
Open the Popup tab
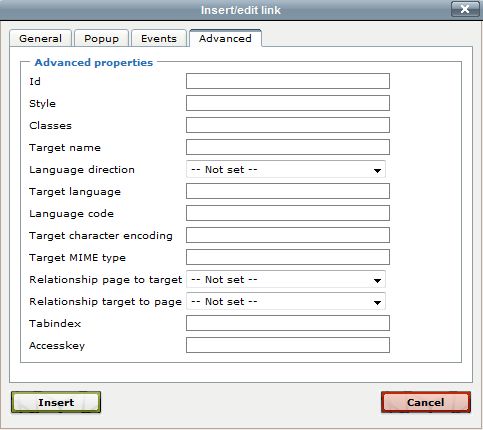(101, 38)
